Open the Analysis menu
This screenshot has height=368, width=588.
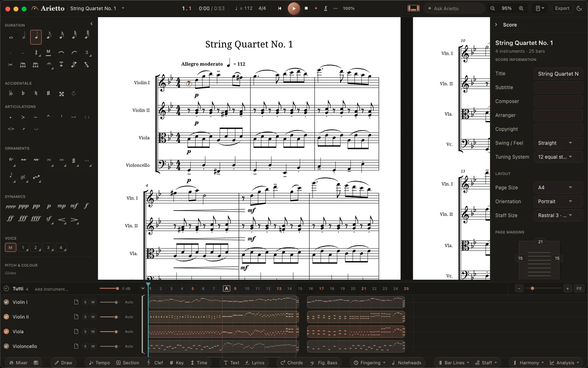point(565,363)
